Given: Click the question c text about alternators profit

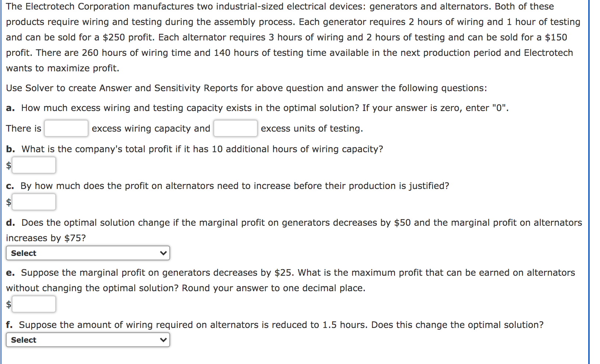Looking at the screenshot, I should (227, 186).
